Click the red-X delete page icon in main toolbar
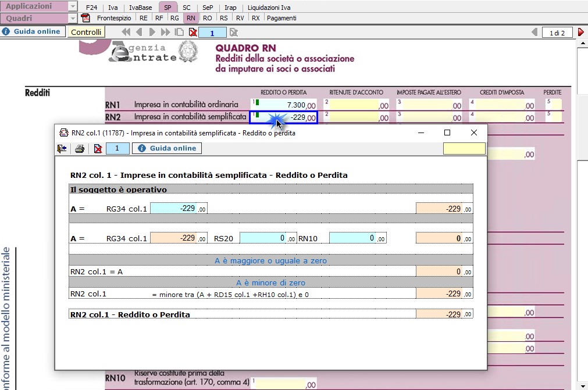This screenshot has height=390, width=588. 193,33
